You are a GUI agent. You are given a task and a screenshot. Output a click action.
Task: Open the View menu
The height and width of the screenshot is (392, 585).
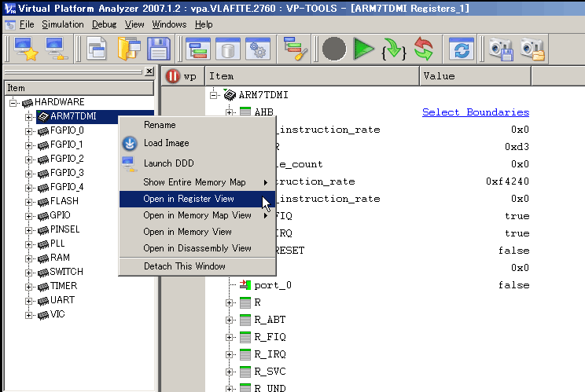tap(134, 24)
